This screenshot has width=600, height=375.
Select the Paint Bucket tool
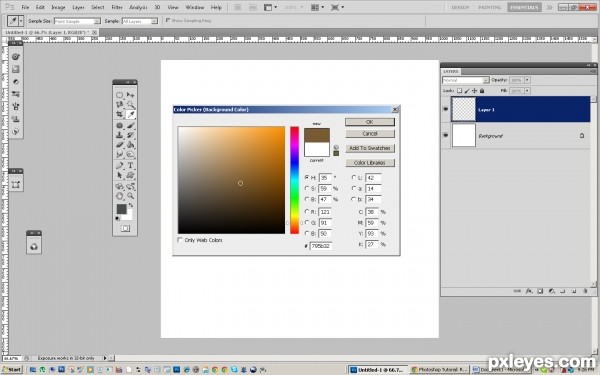(x=130, y=145)
